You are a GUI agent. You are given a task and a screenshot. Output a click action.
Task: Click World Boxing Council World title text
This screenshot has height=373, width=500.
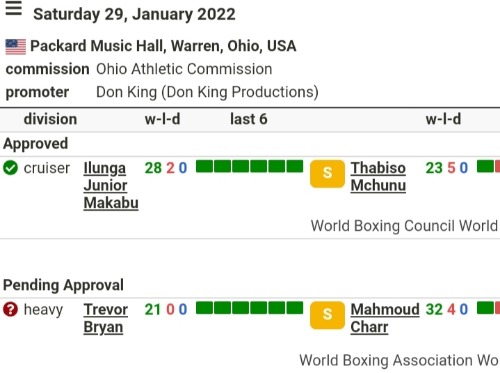point(405,226)
